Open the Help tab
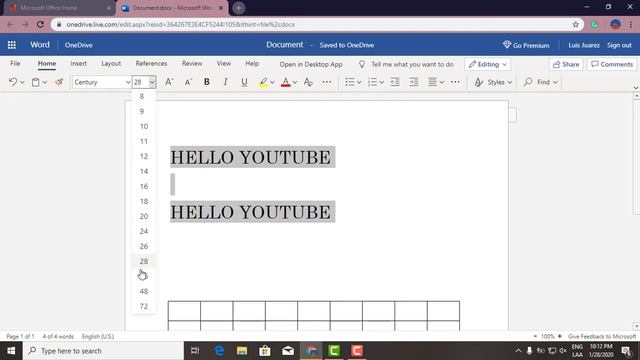Screen dimensions: 640x360 point(252,64)
